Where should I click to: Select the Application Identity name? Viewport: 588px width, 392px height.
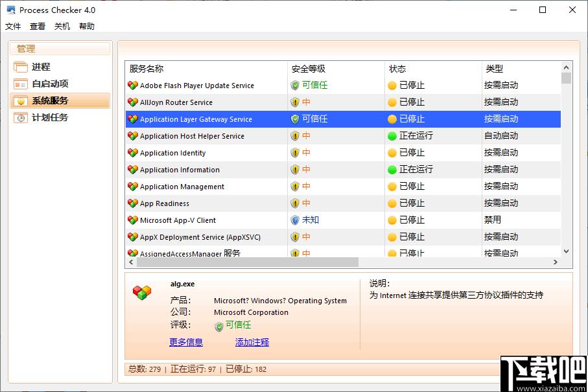(x=173, y=153)
